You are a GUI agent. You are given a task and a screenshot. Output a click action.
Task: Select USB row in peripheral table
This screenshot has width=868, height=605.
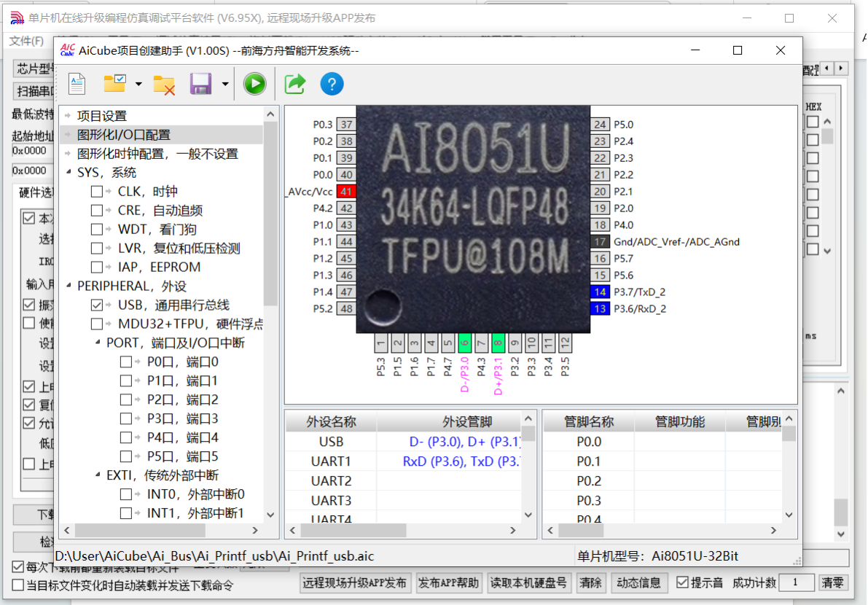[404, 442]
